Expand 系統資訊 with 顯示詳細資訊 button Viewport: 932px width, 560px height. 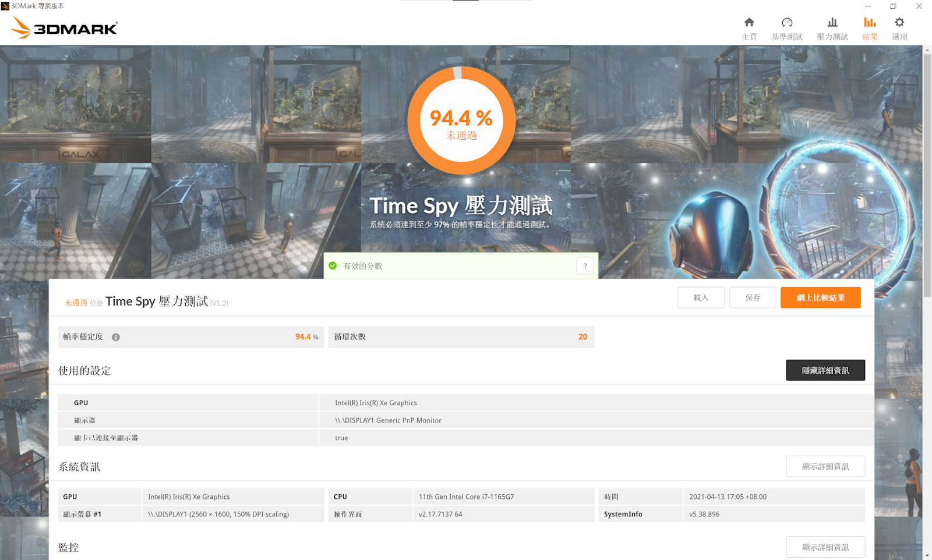(825, 466)
